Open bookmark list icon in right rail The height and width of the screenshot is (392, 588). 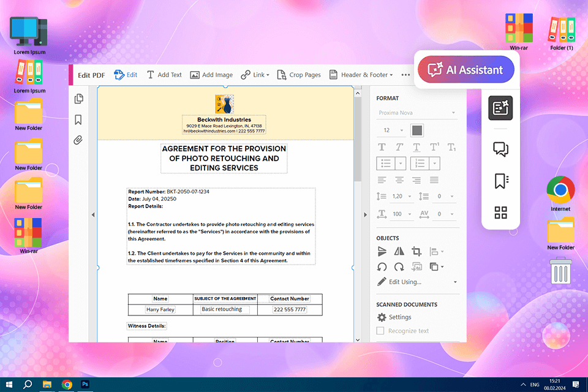(502, 181)
